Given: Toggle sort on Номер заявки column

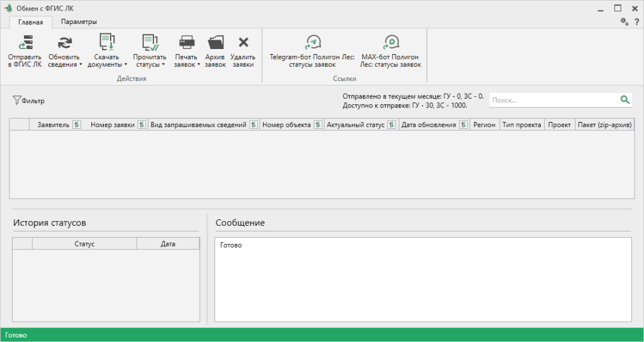Looking at the screenshot, I should (142, 125).
